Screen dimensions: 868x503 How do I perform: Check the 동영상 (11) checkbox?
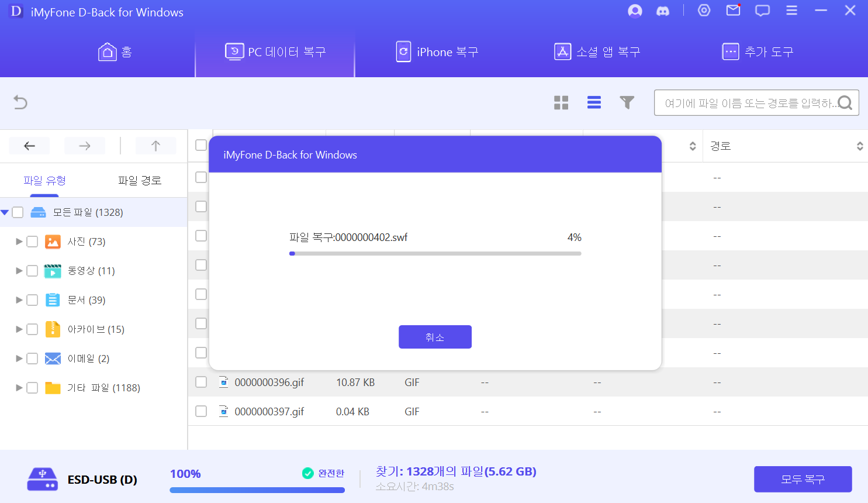click(32, 271)
